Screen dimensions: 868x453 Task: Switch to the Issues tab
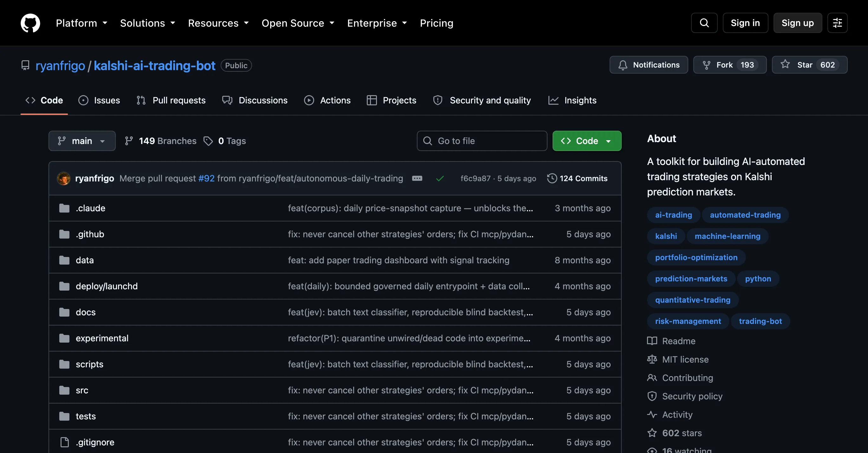click(x=99, y=101)
